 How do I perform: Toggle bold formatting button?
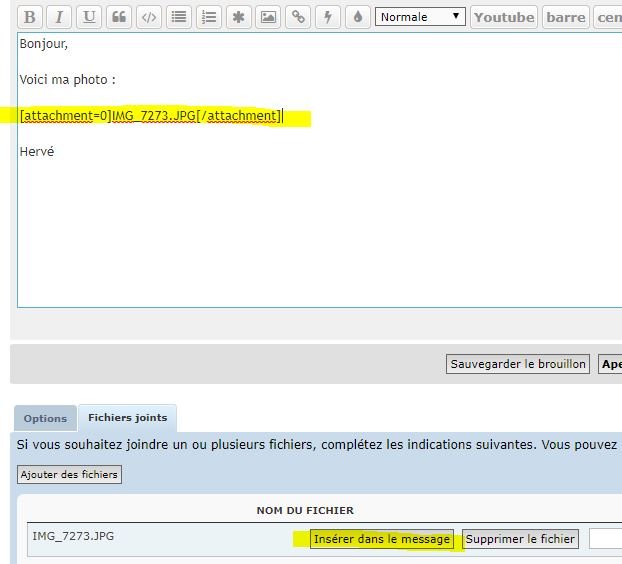30,17
